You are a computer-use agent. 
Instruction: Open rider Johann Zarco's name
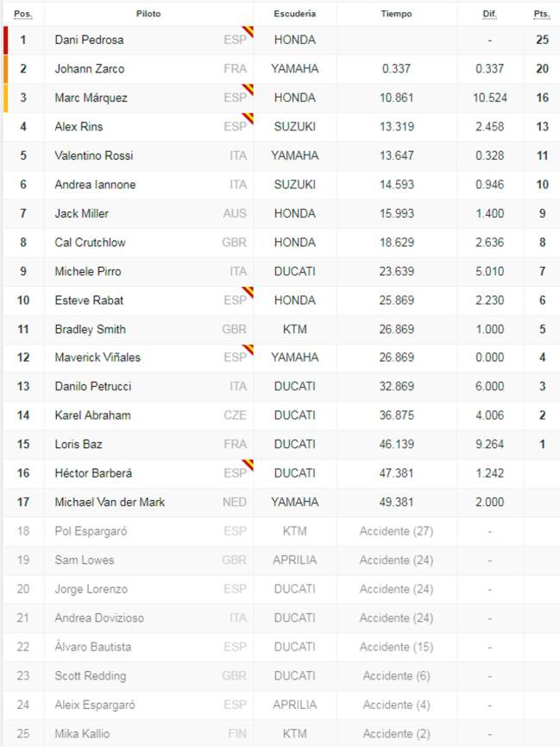click(x=90, y=69)
